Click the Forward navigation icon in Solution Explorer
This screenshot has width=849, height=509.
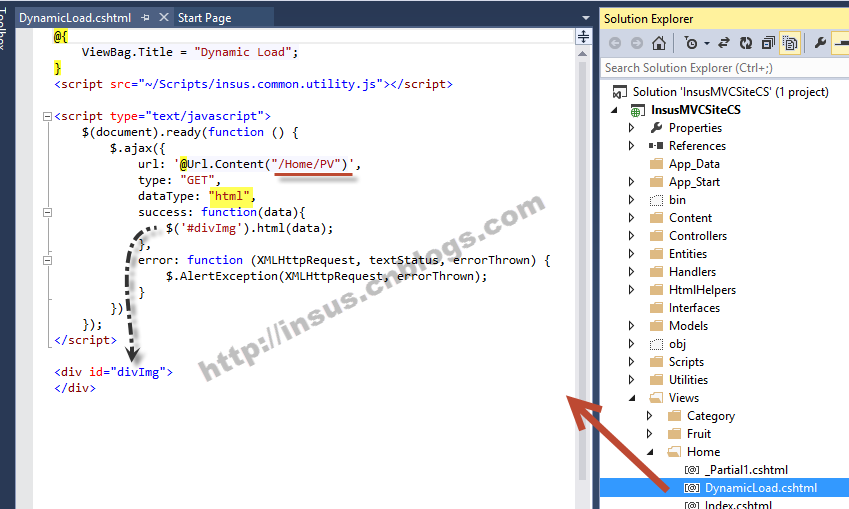click(637, 43)
